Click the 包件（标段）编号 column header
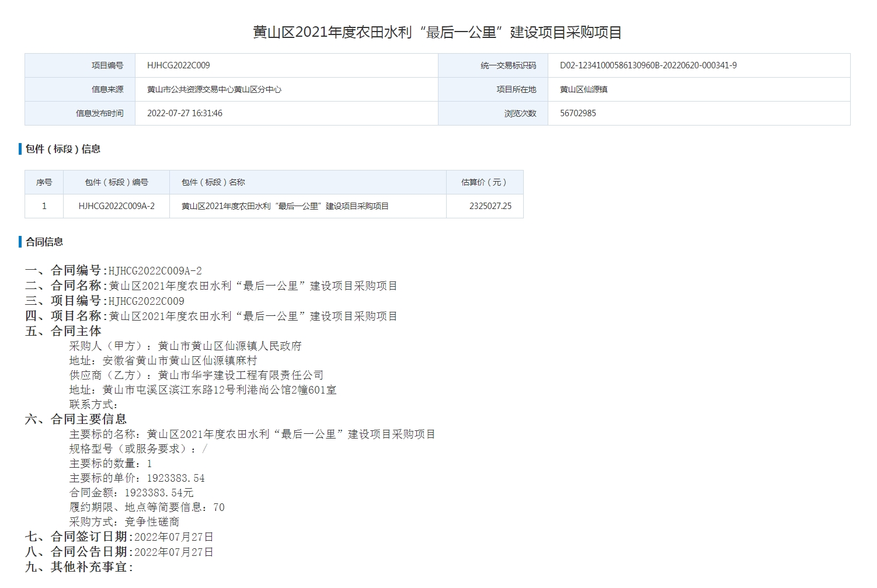The width and height of the screenshot is (877, 588). click(x=116, y=182)
